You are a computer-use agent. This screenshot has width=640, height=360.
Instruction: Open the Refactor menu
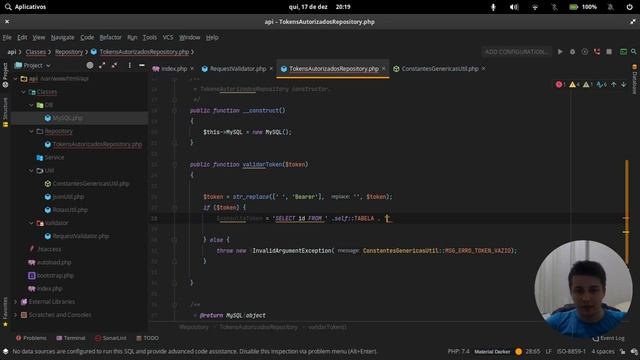[111, 37]
